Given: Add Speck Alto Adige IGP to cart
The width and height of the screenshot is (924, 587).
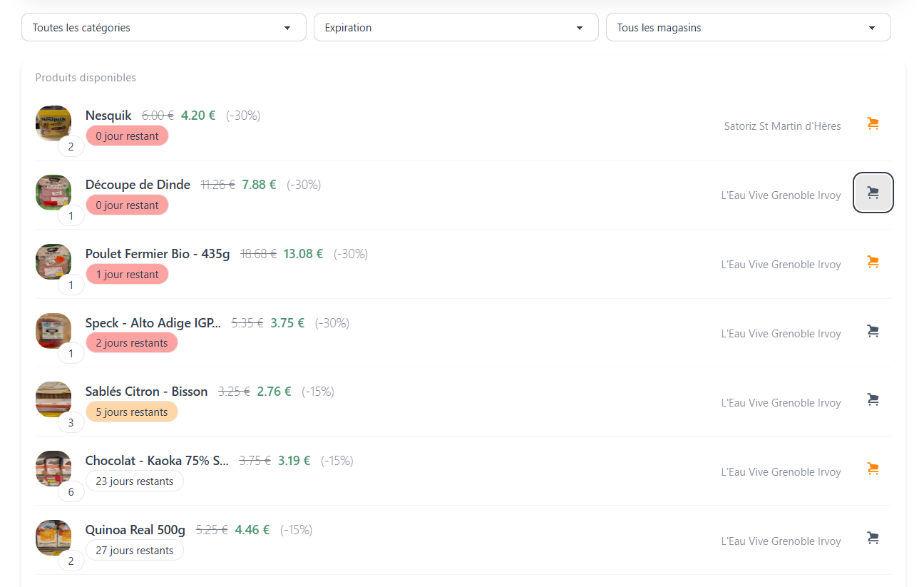Looking at the screenshot, I should point(873,332).
